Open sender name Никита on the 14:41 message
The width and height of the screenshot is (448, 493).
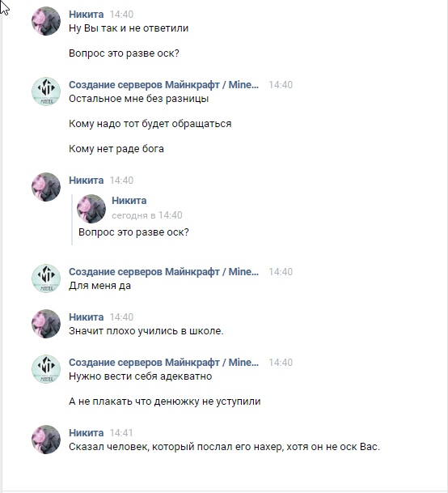pos(86,432)
